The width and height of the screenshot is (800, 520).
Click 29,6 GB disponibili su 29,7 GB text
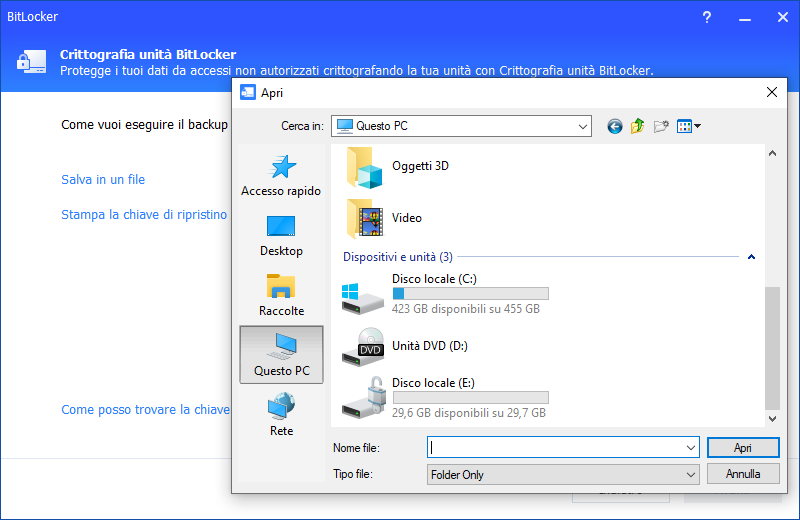click(469, 413)
